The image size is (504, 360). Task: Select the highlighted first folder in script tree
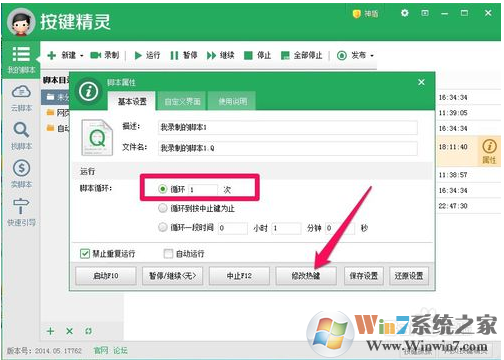pyautogui.click(x=56, y=97)
